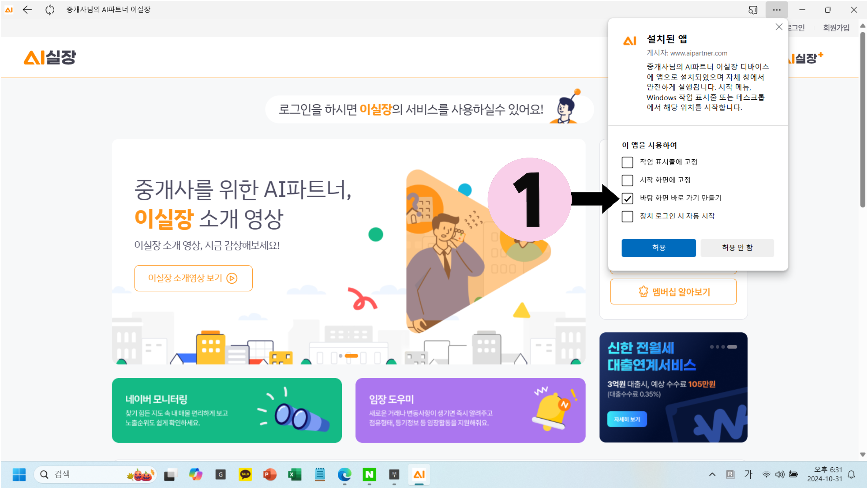Open PowerPoint from the taskbar
868x488 pixels.
coord(270,474)
